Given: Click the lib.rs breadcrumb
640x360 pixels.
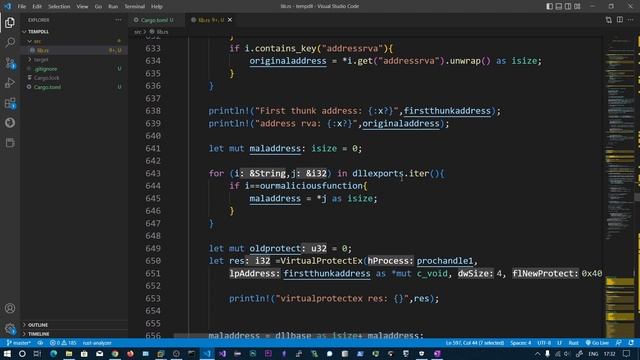Looking at the screenshot, I should coord(162,31).
